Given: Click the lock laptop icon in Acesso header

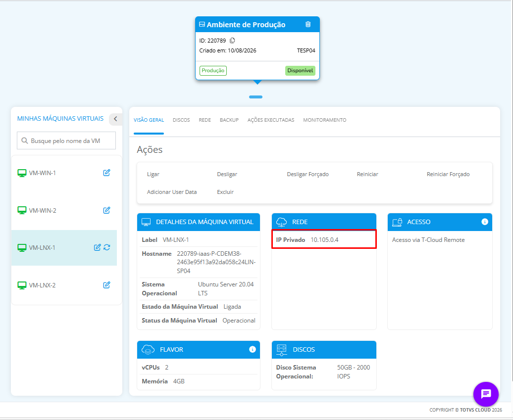Looking at the screenshot, I should pos(397,222).
